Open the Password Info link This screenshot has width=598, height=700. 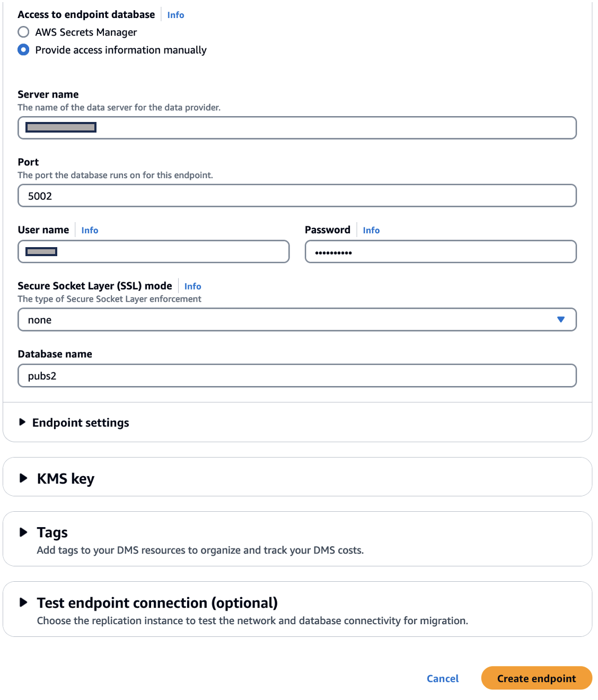[371, 230]
